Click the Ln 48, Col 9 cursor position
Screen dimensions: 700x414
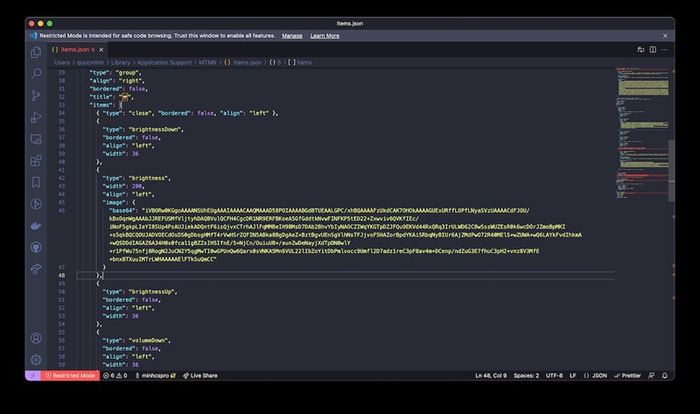click(491, 376)
